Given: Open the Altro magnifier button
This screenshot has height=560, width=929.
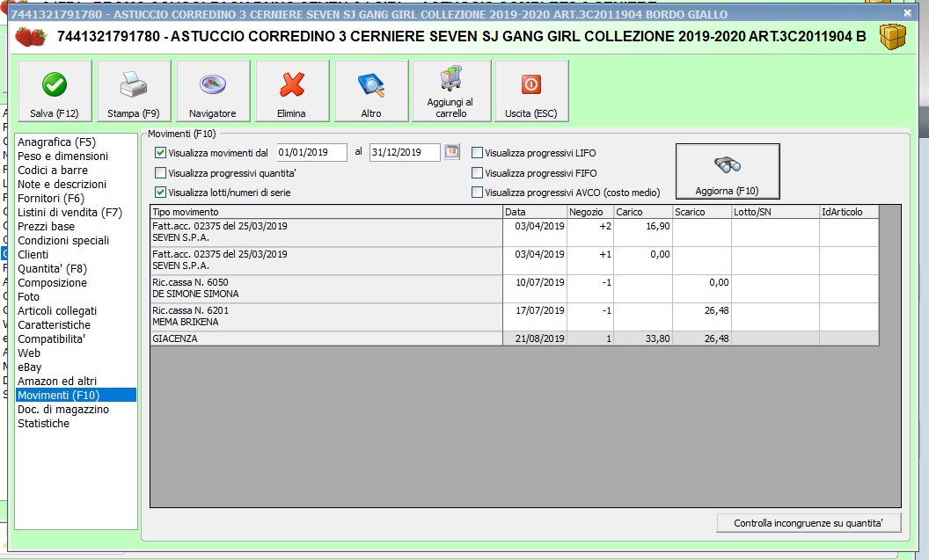Looking at the screenshot, I should pos(371,91).
